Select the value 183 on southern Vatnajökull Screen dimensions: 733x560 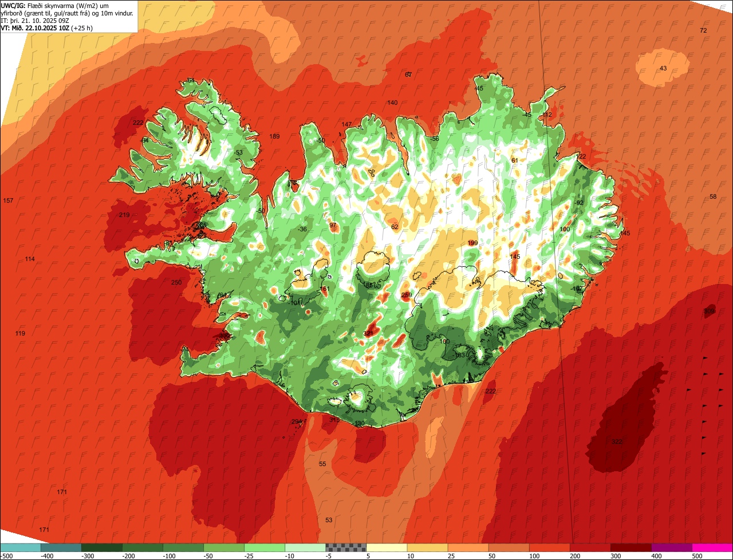click(460, 355)
